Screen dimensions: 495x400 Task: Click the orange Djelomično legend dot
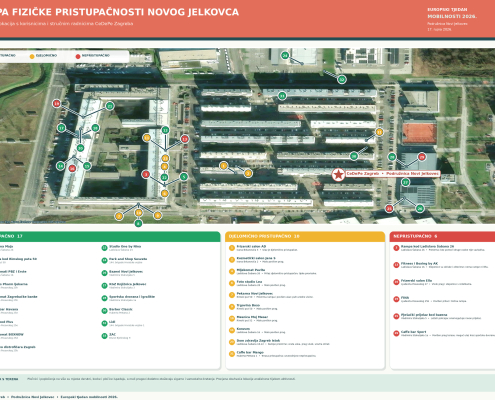coord(32,56)
